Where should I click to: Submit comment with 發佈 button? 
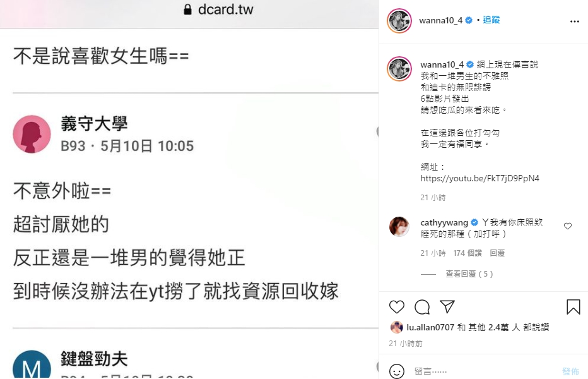click(x=570, y=371)
